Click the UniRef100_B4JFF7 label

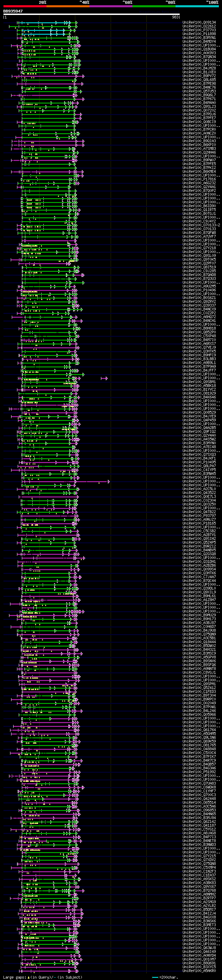pos(199,370)
